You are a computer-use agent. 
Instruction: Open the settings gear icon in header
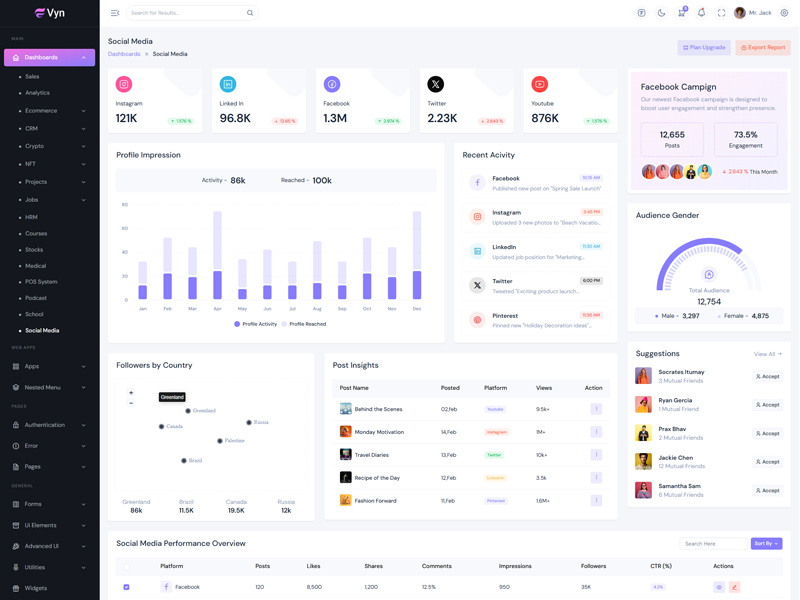coord(784,13)
